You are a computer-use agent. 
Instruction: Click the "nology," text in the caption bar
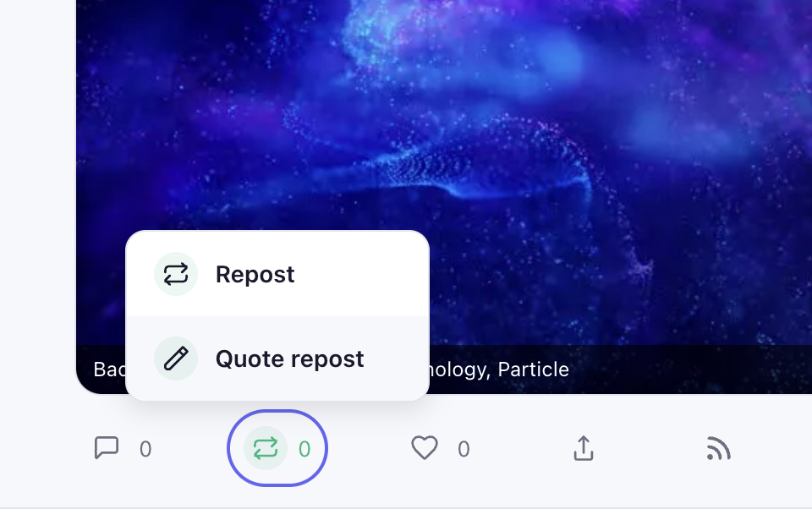[460, 369]
